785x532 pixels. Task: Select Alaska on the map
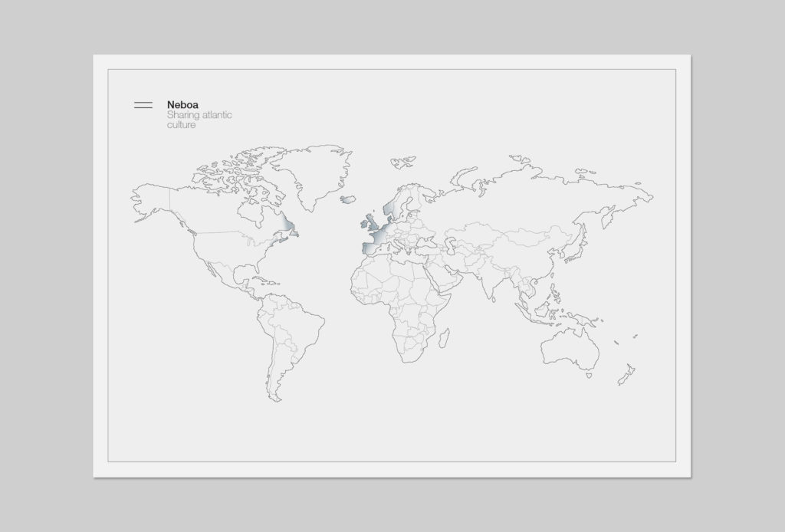point(153,201)
